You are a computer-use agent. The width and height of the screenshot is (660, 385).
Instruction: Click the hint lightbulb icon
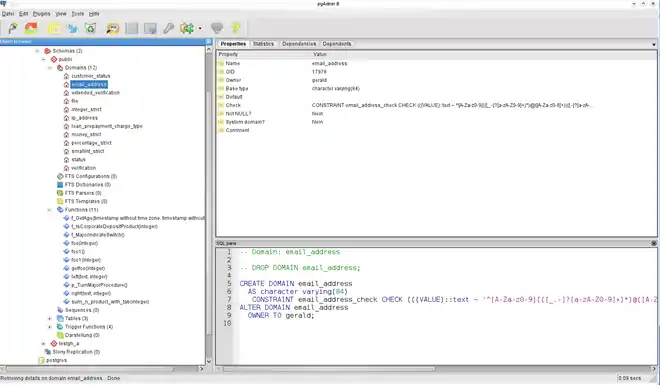tap(236, 28)
